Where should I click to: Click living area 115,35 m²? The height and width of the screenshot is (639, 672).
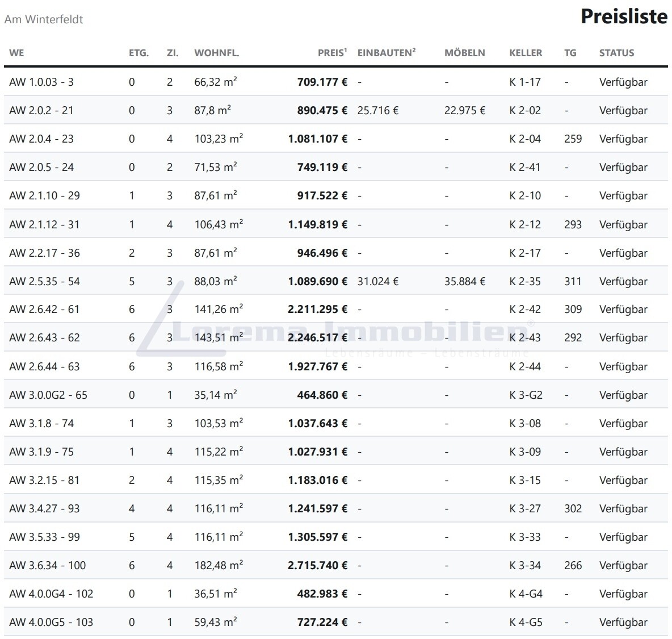pos(219,480)
